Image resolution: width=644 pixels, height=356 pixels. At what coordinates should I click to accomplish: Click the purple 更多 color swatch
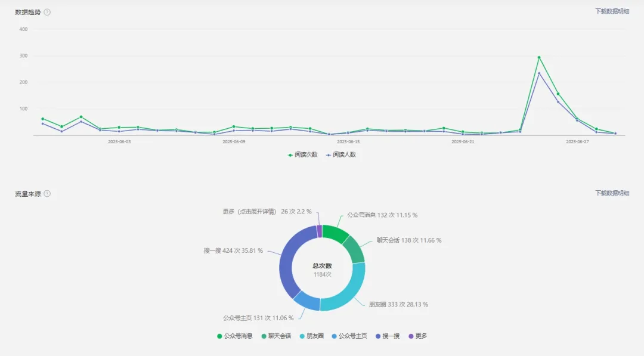coord(410,335)
